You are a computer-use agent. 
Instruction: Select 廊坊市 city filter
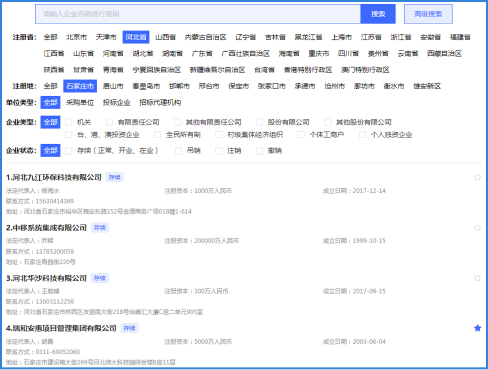[x=364, y=86]
